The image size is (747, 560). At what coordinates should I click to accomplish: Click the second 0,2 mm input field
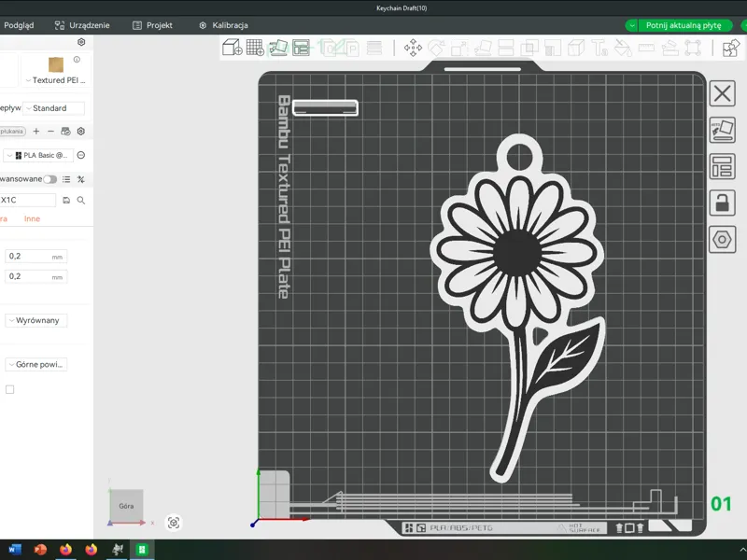click(x=35, y=276)
